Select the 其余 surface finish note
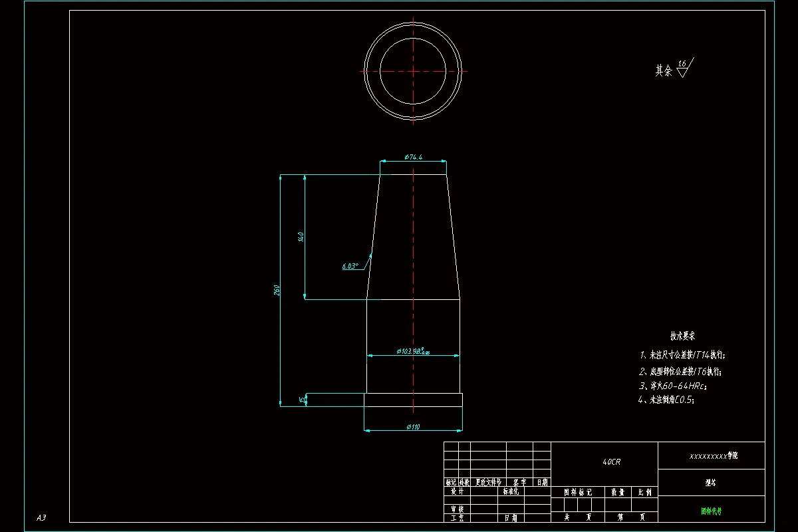798x532 pixels. point(664,70)
